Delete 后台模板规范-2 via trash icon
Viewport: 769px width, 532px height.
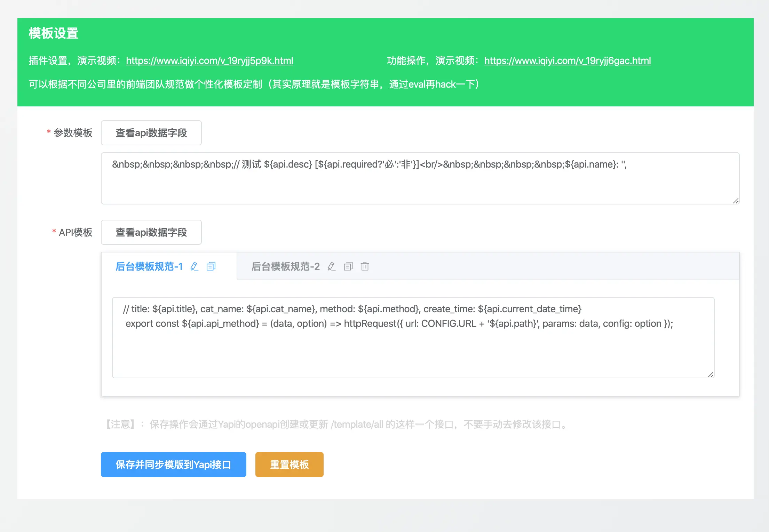[365, 267]
